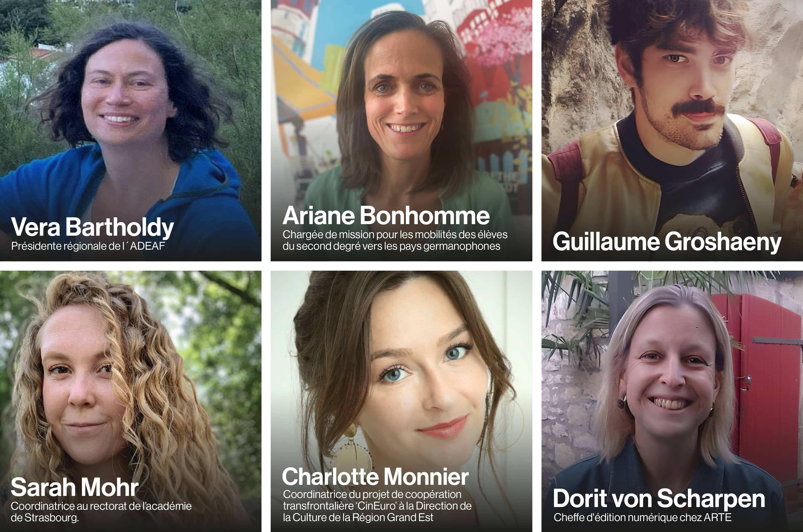Viewport: 803px width, 532px height.
Task: Click the CinEuro project description text
Action: pyautogui.click(x=377, y=506)
